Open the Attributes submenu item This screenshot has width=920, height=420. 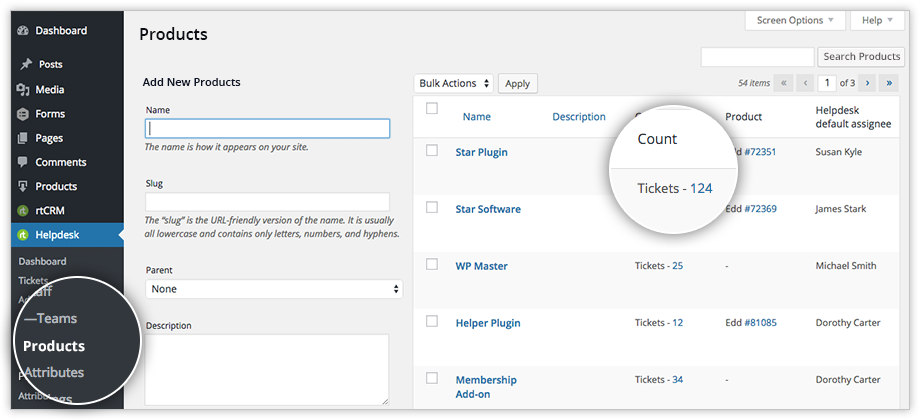[x=54, y=372]
